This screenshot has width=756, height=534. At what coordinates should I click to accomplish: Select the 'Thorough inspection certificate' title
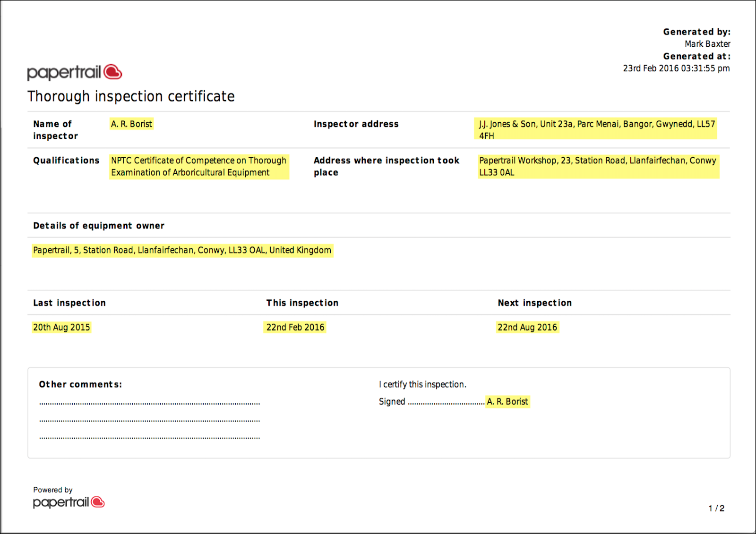pyautogui.click(x=131, y=96)
